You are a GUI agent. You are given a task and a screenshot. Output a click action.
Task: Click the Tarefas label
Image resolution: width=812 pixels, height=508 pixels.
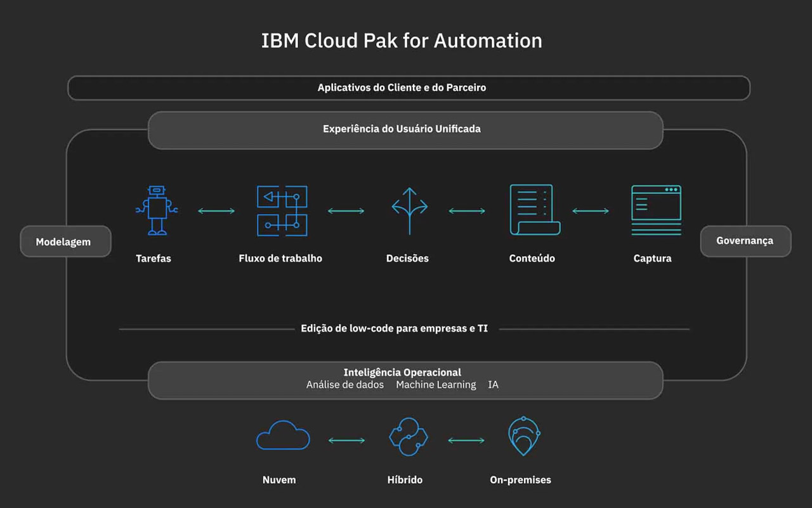(x=154, y=258)
